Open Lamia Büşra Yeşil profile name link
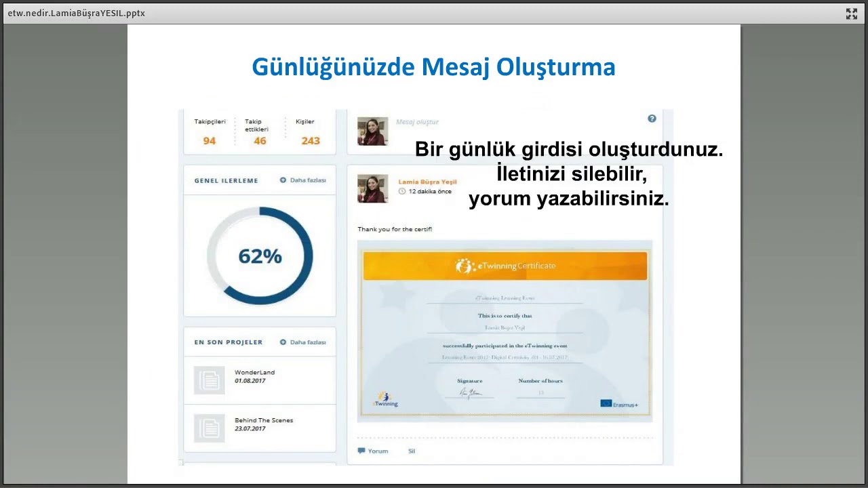Screen dimensions: 868x488 427,182
